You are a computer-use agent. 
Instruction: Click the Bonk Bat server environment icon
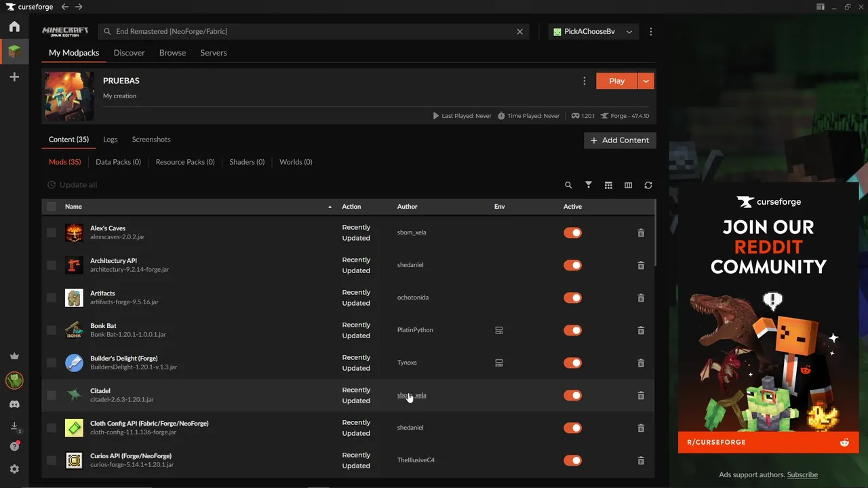(x=499, y=330)
